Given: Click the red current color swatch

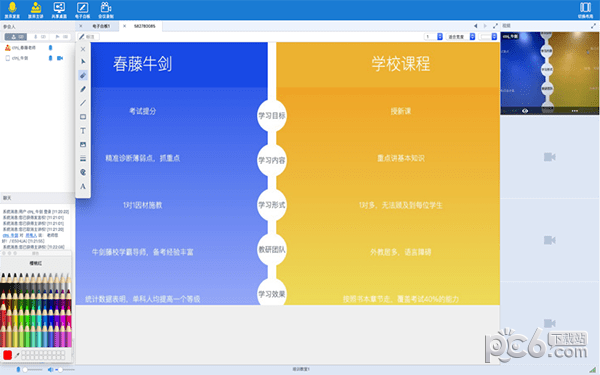Looking at the screenshot, I should click(x=7, y=355).
